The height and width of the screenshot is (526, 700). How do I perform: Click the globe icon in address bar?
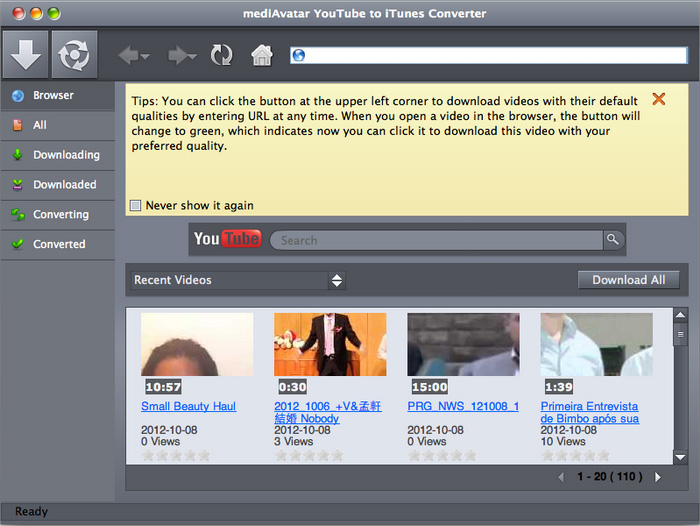click(x=299, y=55)
